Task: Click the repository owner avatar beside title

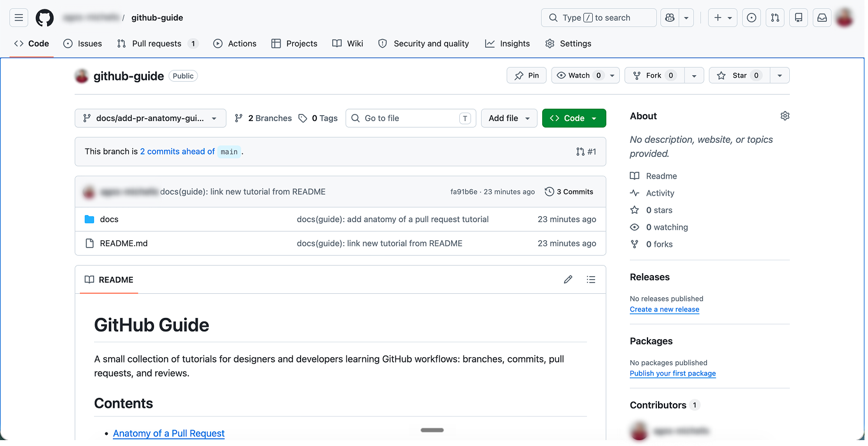Action: point(82,76)
